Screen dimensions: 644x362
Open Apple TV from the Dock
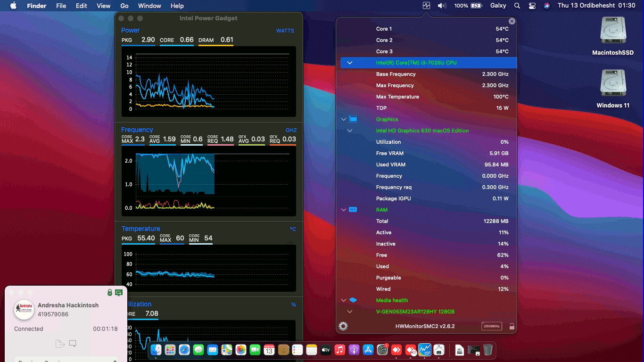coord(326,350)
